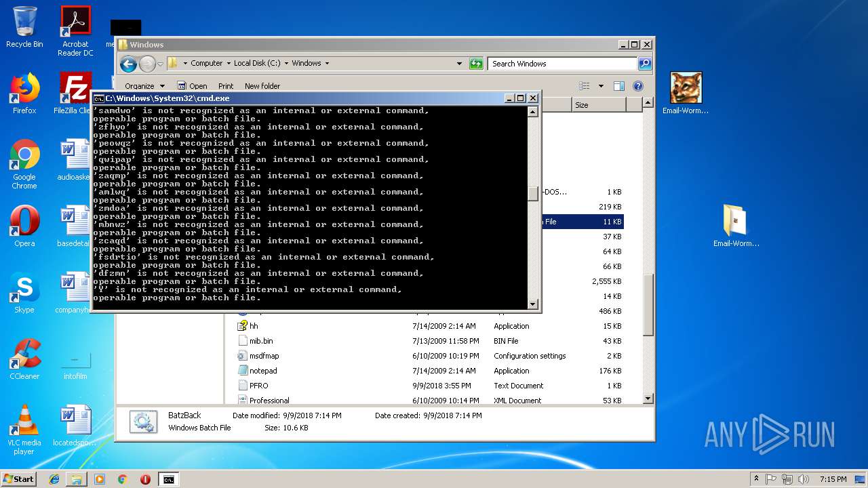Click Open in the Explorer toolbar
This screenshot has width=868, height=488.
tap(192, 86)
